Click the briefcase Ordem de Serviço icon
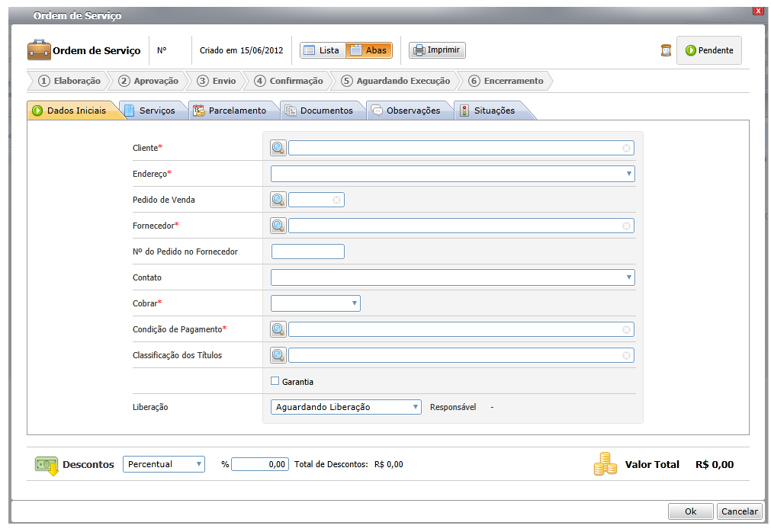 click(x=39, y=50)
